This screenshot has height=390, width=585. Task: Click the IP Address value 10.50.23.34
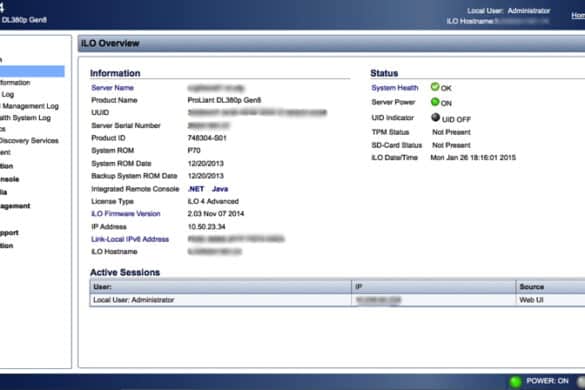[206, 227]
